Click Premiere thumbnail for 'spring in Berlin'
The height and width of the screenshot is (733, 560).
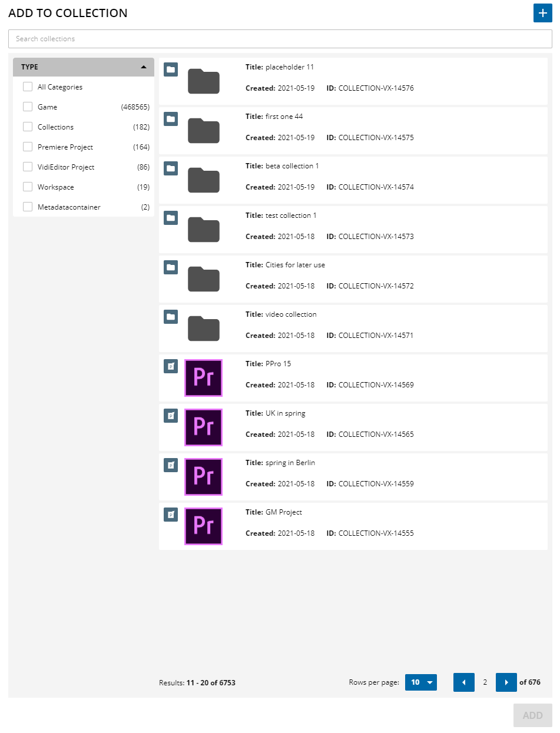pyautogui.click(x=203, y=477)
